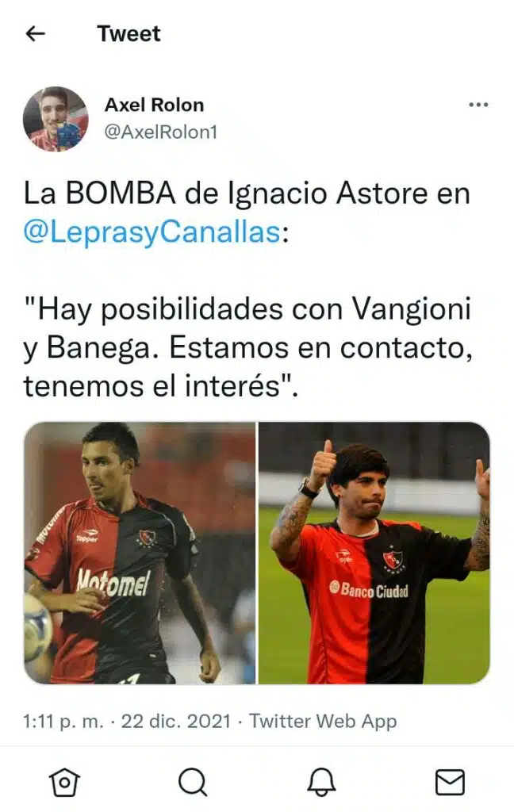Screen dimensions: 514x812
Task: Click the Twitter Web App source label
Action: (x=323, y=721)
